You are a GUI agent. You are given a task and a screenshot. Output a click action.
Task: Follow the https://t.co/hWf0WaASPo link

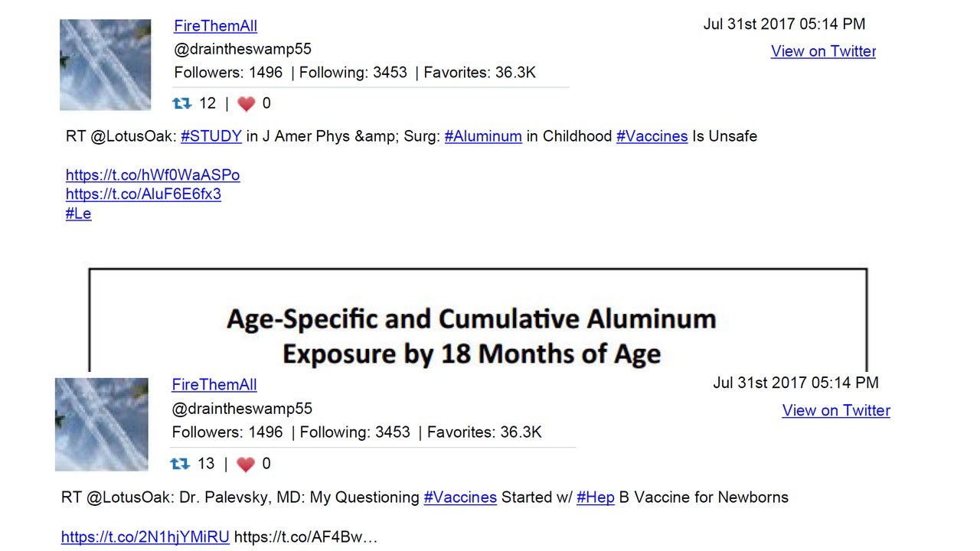point(153,175)
